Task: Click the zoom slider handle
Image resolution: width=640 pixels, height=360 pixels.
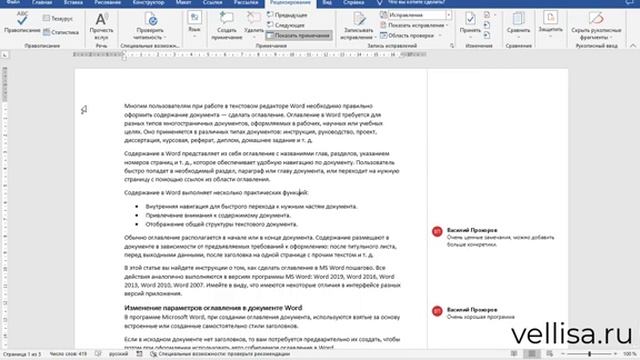Action: point(589,354)
